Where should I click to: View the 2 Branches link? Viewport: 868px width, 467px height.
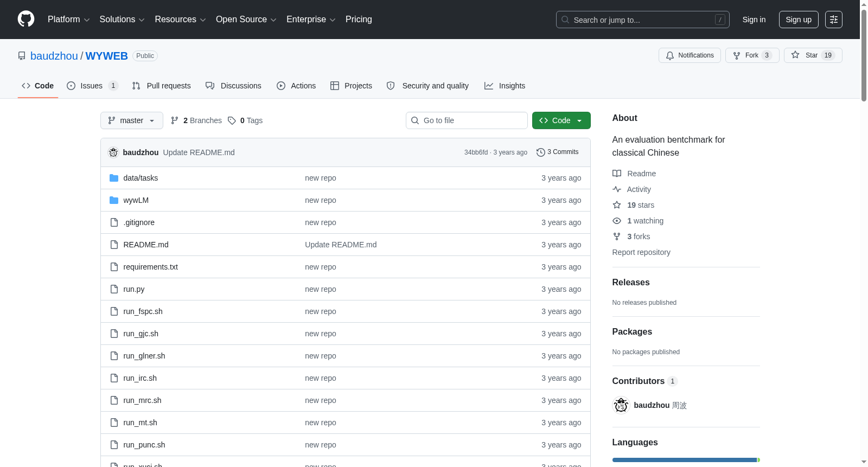(x=196, y=120)
